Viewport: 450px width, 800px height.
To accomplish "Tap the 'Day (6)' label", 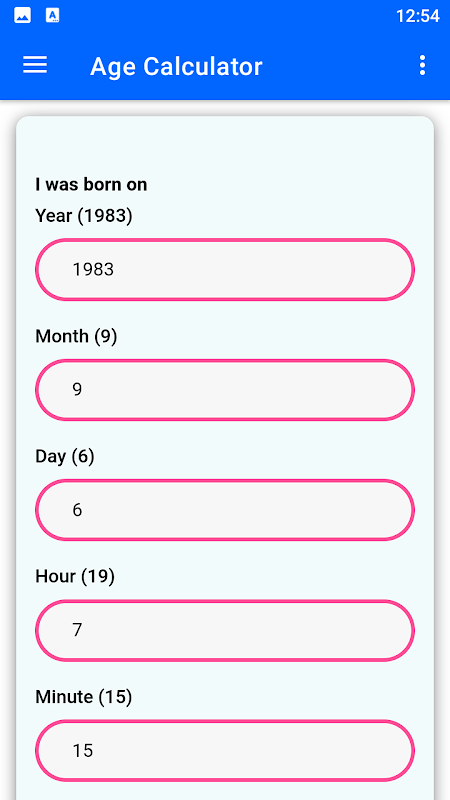I will (65, 456).
